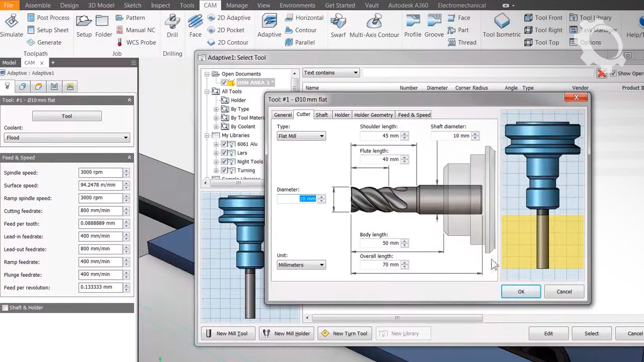
Task: Open the cutter Type dropdown
Action: (301, 136)
